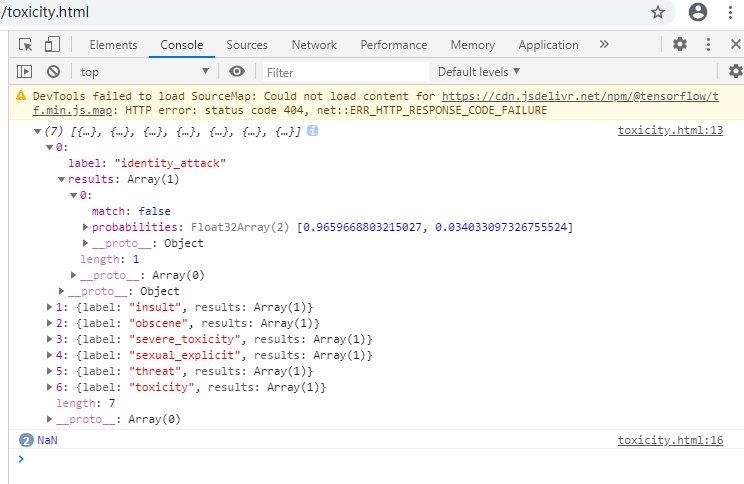Screen dimensions: 744x484
Task: Switch to the Performance tab
Action: 394,45
